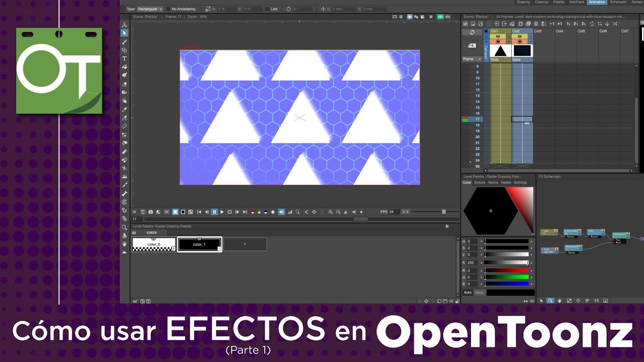Select the Selection arrow tool
Image resolution: width=644 pixels, height=362 pixels.
coord(124,33)
